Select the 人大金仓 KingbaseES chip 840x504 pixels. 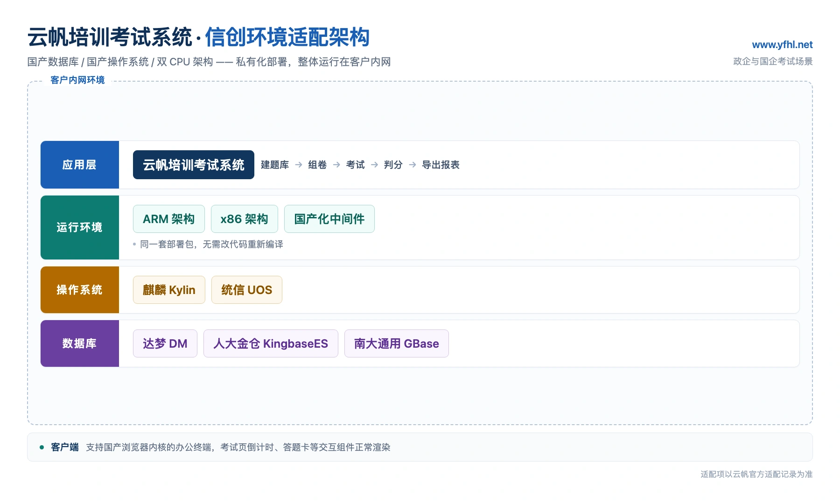271,343
